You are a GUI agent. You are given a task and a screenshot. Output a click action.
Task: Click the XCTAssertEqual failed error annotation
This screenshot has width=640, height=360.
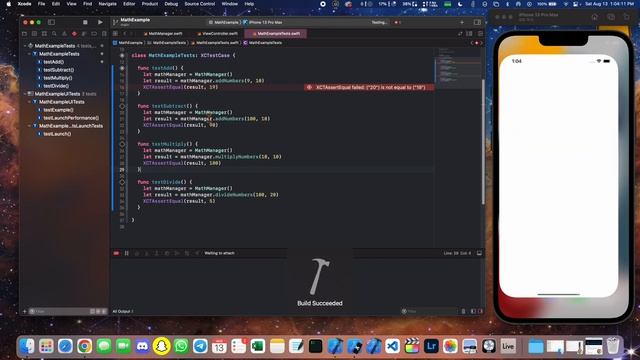pyautogui.click(x=369, y=87)
